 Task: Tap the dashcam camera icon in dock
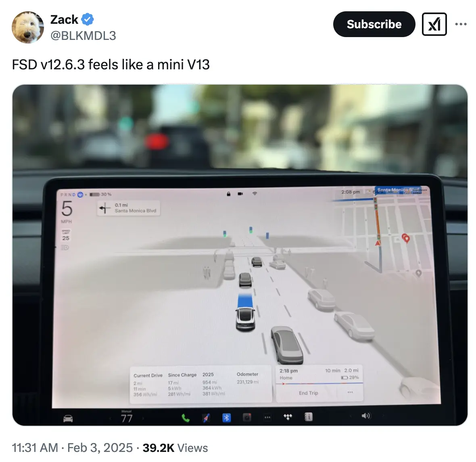point(247,418)
